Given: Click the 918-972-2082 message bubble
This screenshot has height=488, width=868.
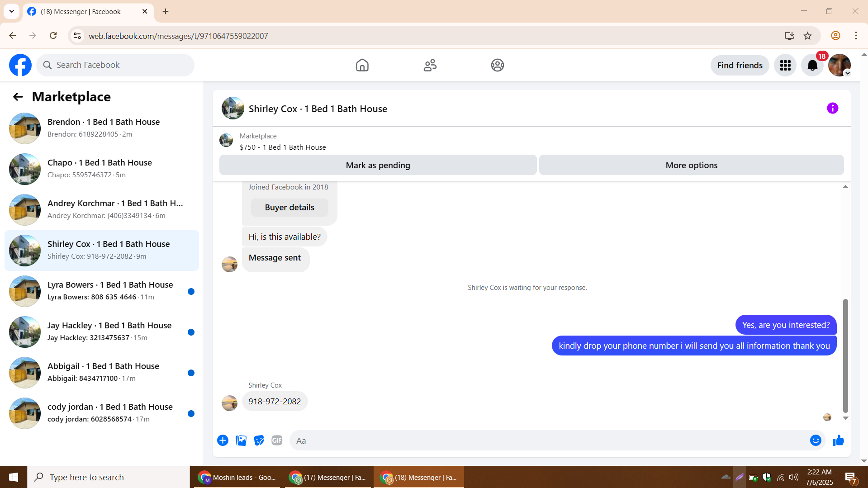Looking at the screenshot, I should [275, 402].
